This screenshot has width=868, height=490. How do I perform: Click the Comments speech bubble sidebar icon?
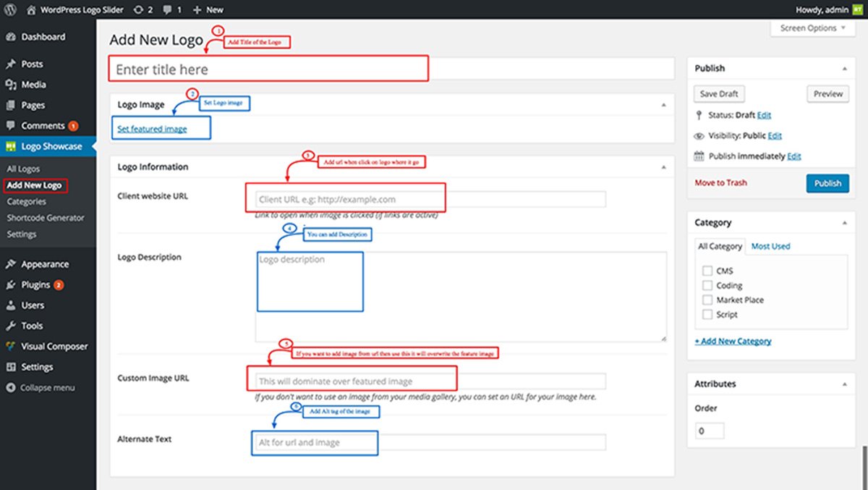11,126
